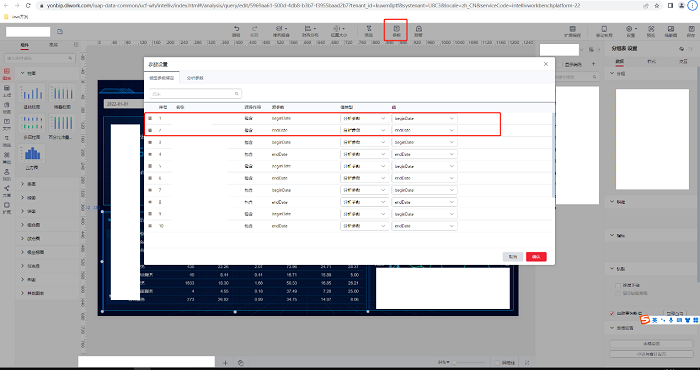Viewport: 700px width, 370px height.
Task: Click the undo icon in the top toolbar
Action: 237,29
